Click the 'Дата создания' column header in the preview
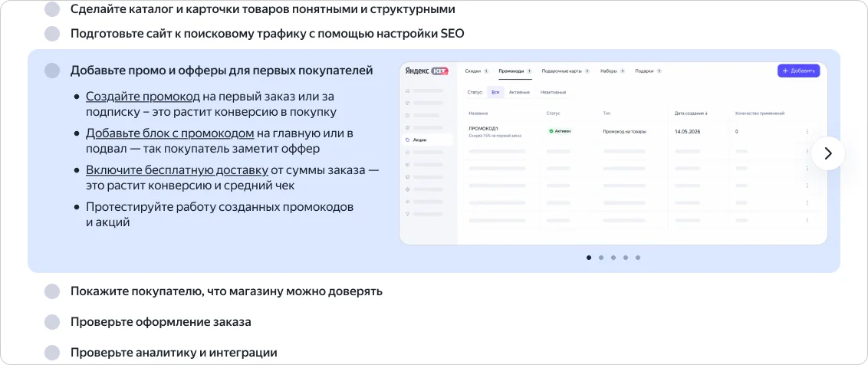 692,113
